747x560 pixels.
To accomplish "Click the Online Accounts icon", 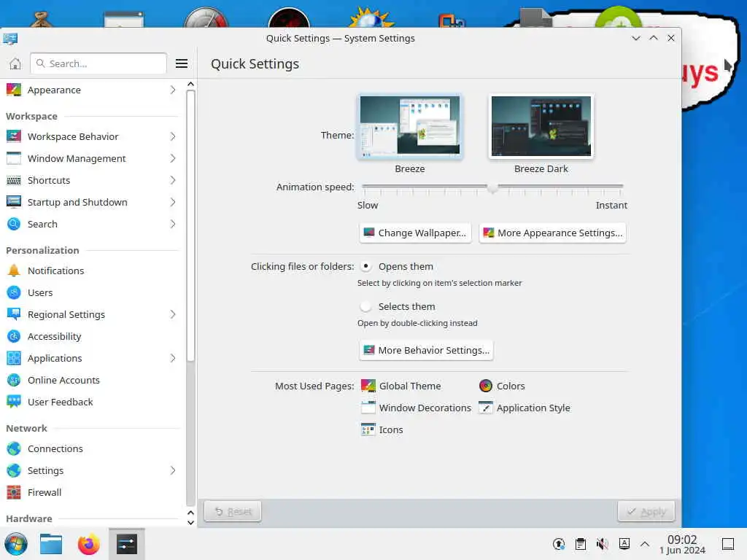I will coord(14,380).
